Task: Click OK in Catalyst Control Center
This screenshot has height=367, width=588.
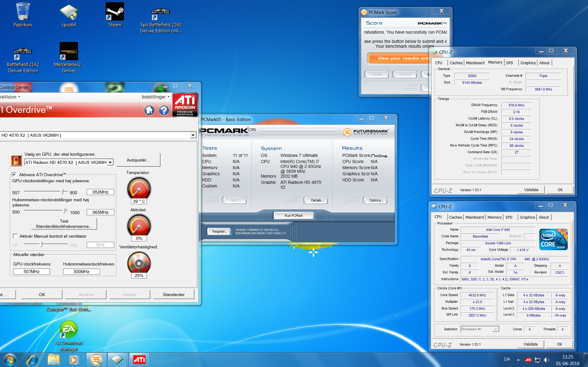Action: pyautogui.click(x=42, y=295)
